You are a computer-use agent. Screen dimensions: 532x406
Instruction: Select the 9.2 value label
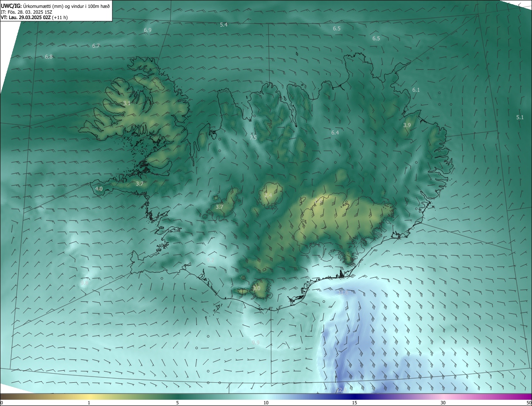pos(210,260)
